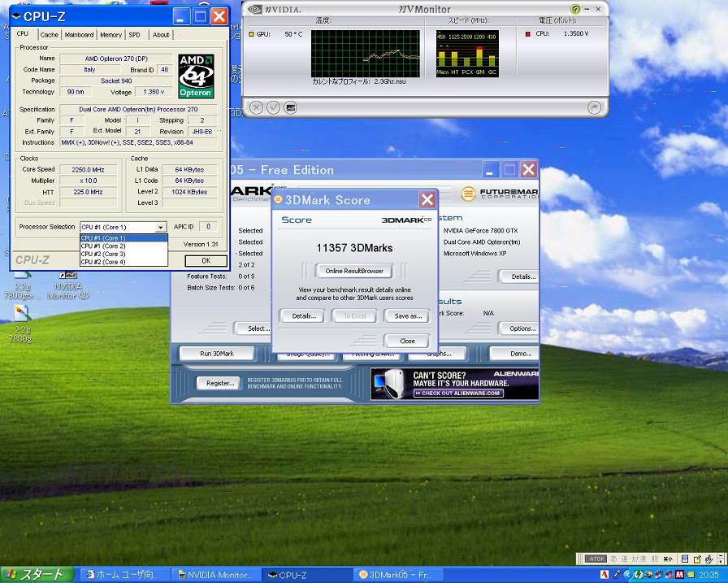Click Options button in 3DMark05 window
This screenshot has height=583, width=728.
point(520,328)
